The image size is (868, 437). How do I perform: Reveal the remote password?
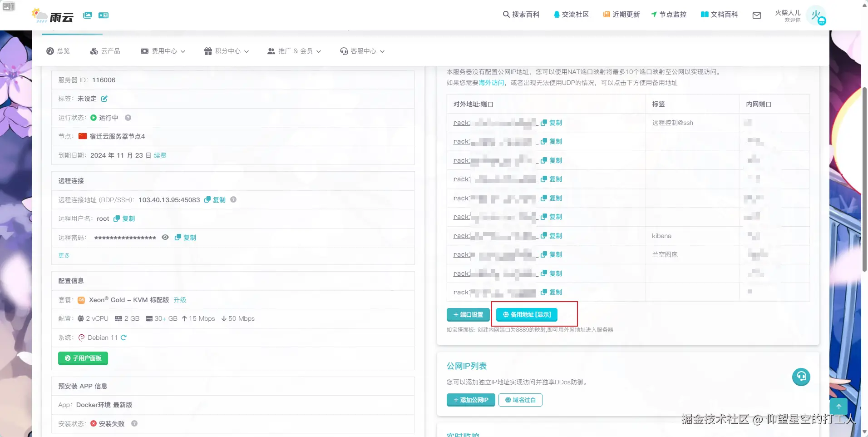click(x=165, y=237)
